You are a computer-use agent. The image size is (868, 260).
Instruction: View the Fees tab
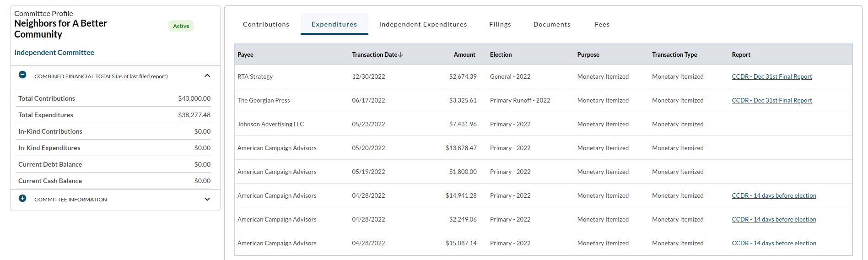tap(602, 24)
